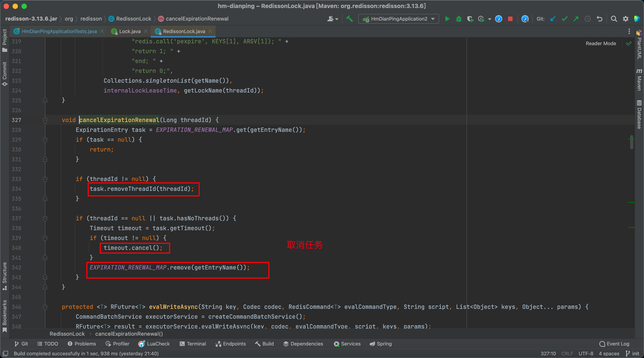Viewport: 644px width, 358px height.
Task: Toggle tool window bars via the status bar corner icon
Action: [5, 353]
